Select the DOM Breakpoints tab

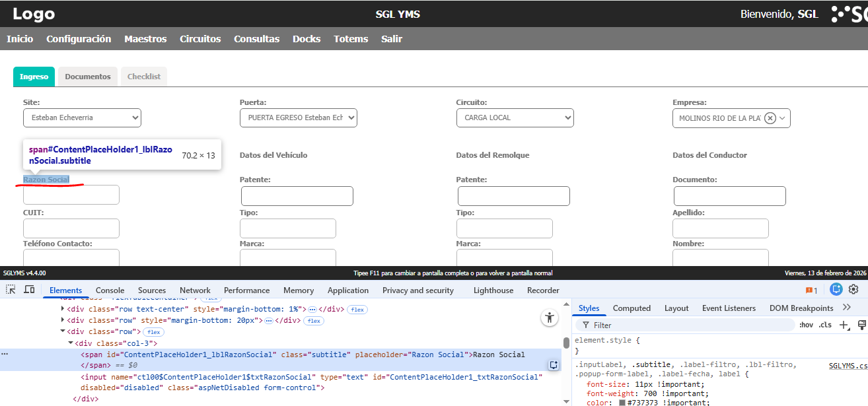pos(801,308)
